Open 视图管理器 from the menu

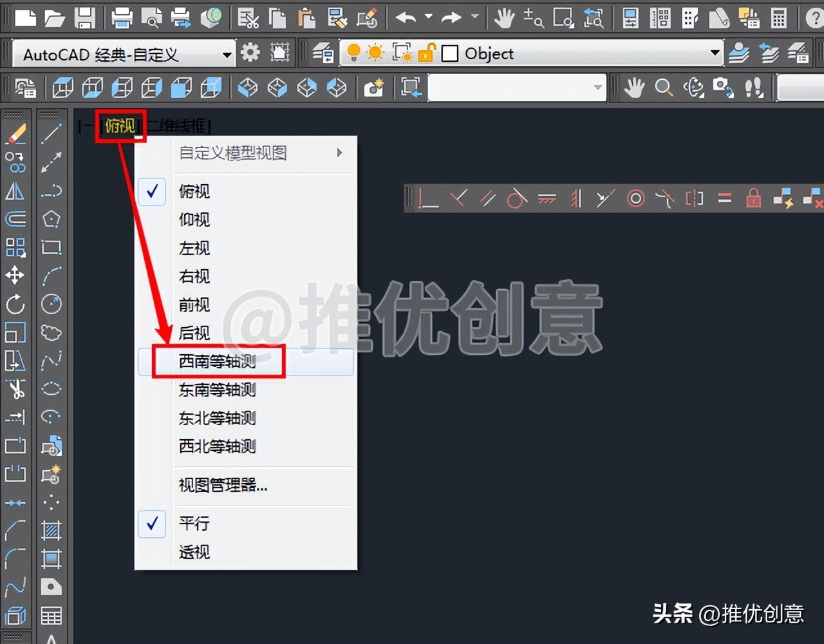pos(222,486)
